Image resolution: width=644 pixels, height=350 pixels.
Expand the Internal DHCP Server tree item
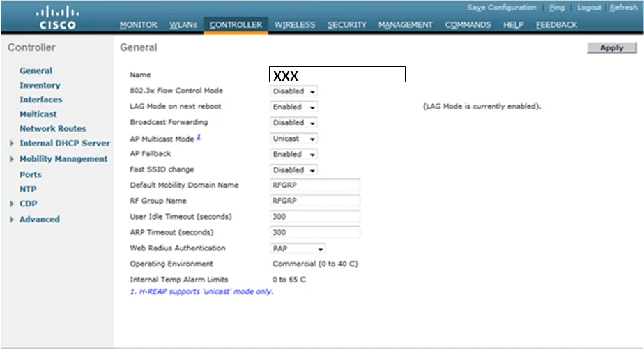tap(13, 144)
